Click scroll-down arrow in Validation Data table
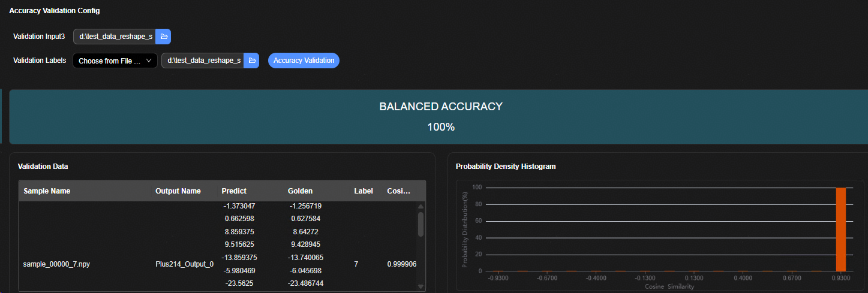Screen dimensions: 868x293 [421, 286]
